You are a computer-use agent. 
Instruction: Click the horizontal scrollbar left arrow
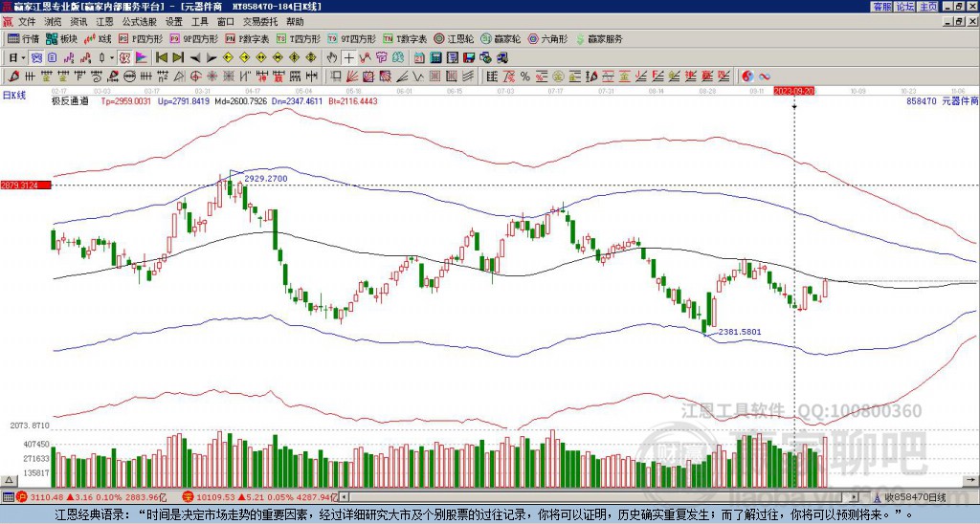tap(344, 497)
